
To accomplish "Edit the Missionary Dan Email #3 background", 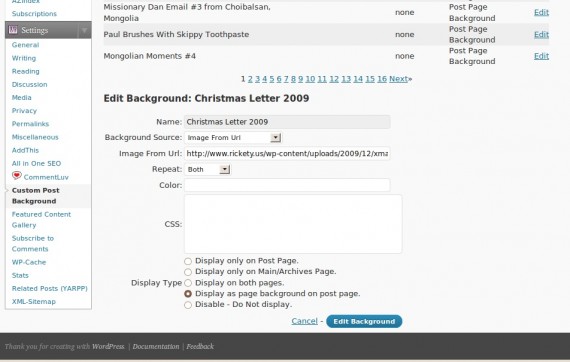I will pos(541,12).
